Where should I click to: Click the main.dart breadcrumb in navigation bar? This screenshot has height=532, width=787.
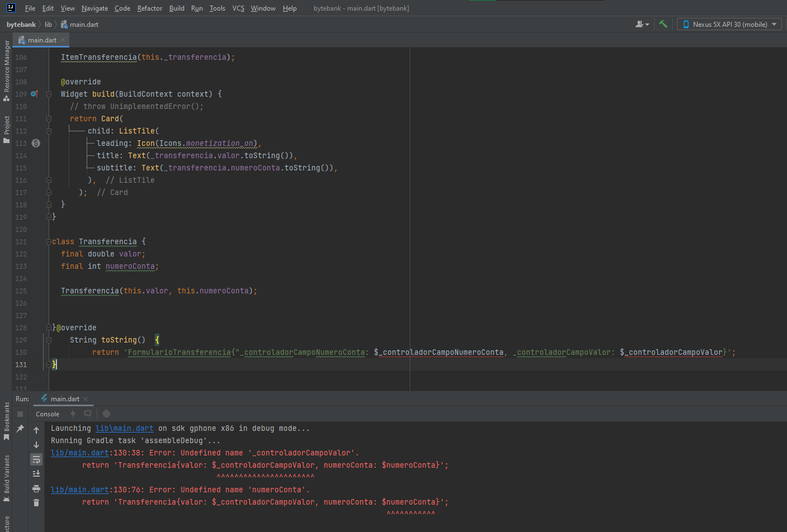79,25
